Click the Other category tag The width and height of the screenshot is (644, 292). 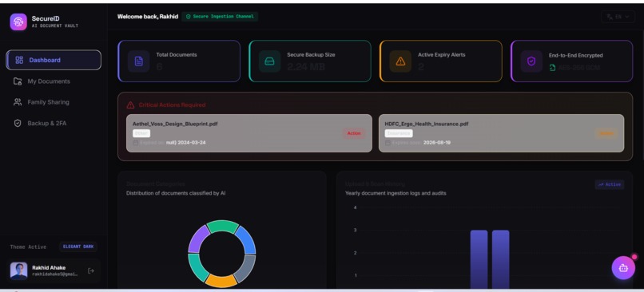(141, 133)
